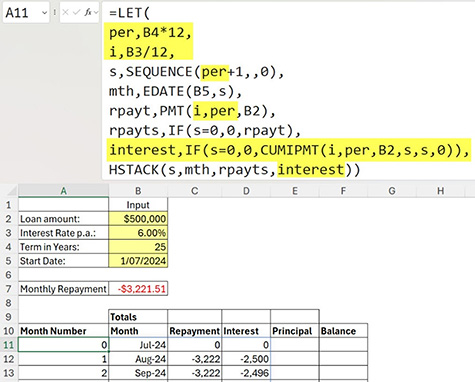Select the Aug-24 month cell
Screen dimensions: 475x382
click(138, 359)
